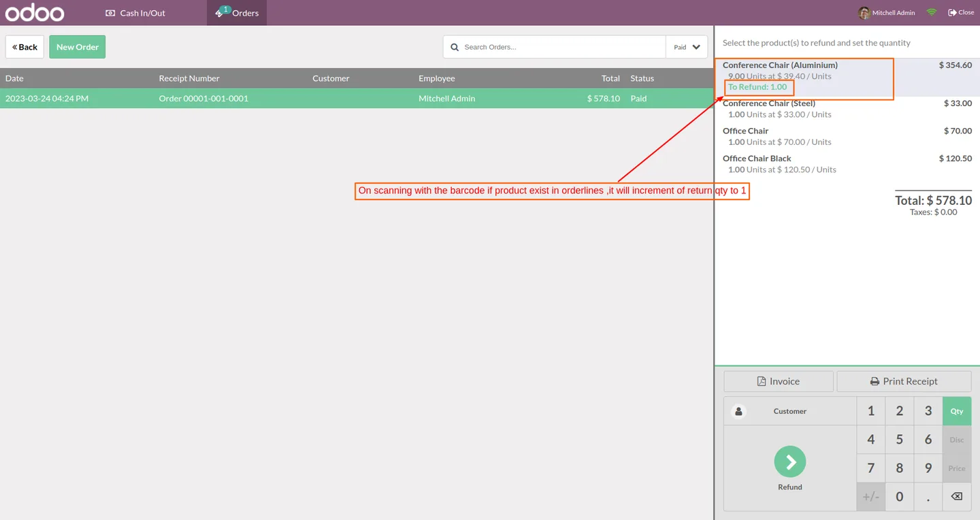The height and width of the screenshot is (520, 980).
Task: Open the Paid filter dropdown
Action: coord(687,47)
